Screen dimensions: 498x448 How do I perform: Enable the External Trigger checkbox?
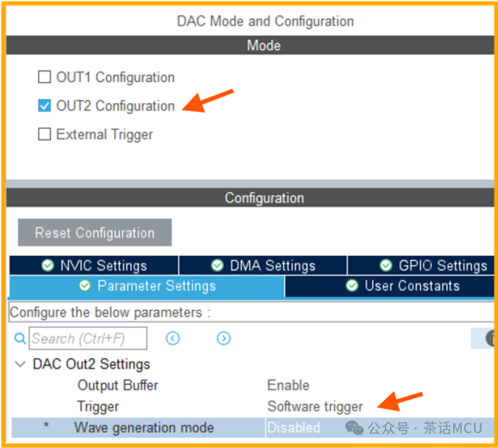pyautogui.click(x=44, y=134)
